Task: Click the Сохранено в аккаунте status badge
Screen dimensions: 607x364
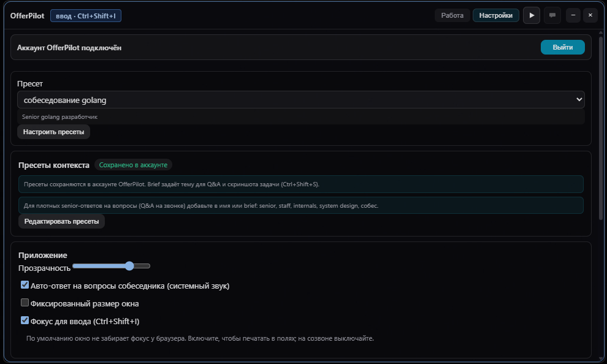Action: tap(133, 165)
